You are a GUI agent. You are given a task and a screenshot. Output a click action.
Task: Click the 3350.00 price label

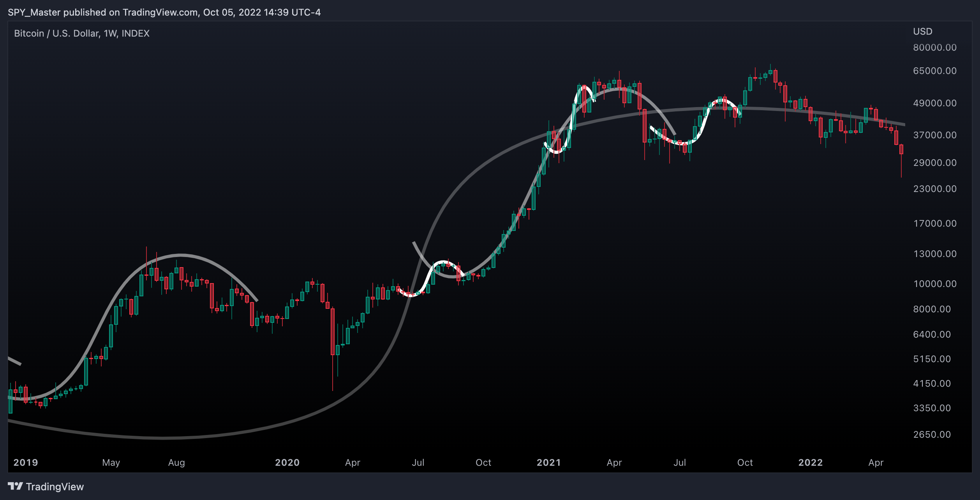[x=932, y=408]
